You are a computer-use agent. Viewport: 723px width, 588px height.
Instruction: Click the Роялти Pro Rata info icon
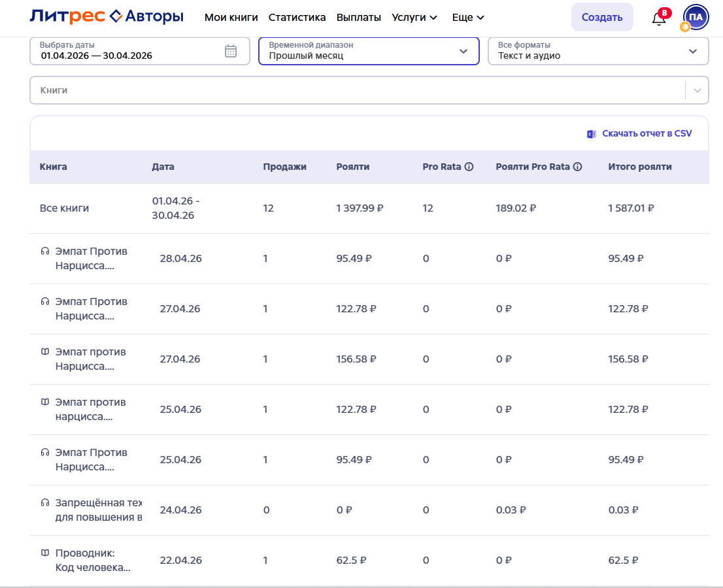pos(577,167)
